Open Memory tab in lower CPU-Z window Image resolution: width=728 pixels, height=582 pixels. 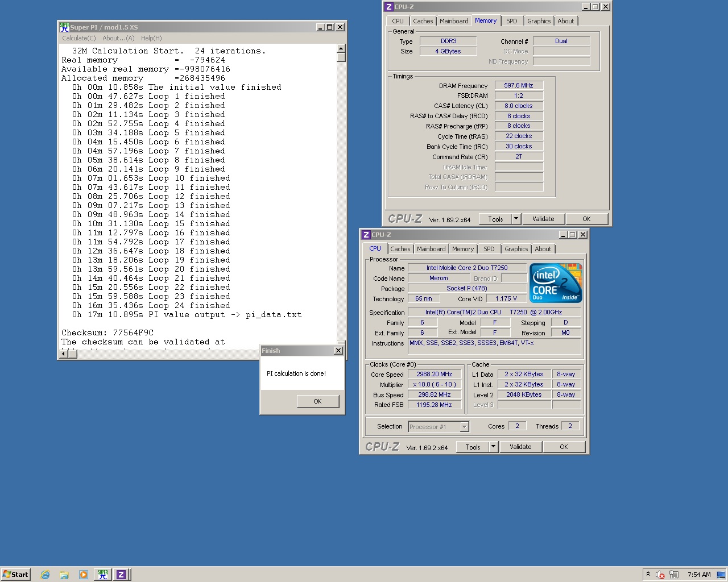pyautogui.click(x=463, y=249)
